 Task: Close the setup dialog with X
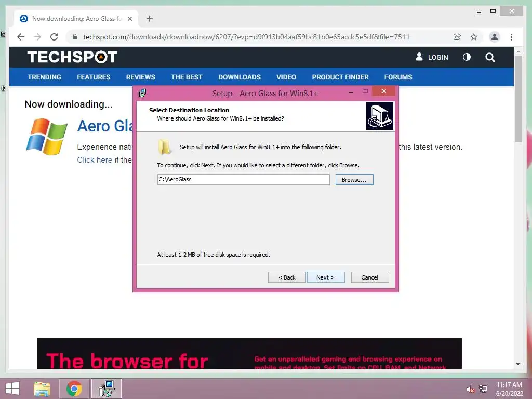click(384, 91)
